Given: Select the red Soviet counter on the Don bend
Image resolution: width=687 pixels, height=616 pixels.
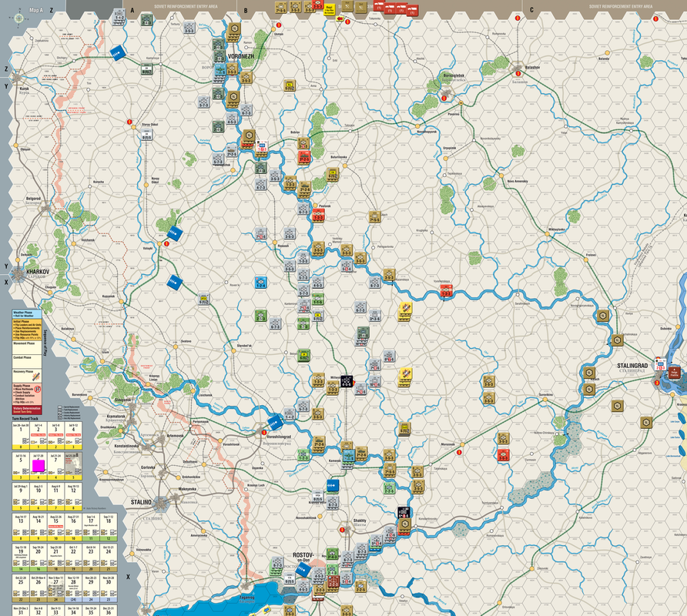Looking at the screenshot, I should pyautogui.click(x=446, y=290).
